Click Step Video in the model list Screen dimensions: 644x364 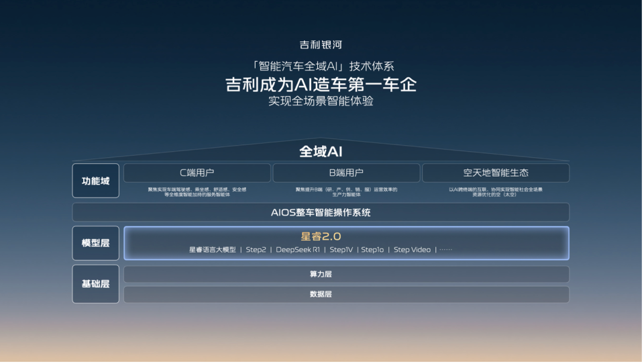tap(412, 250)
